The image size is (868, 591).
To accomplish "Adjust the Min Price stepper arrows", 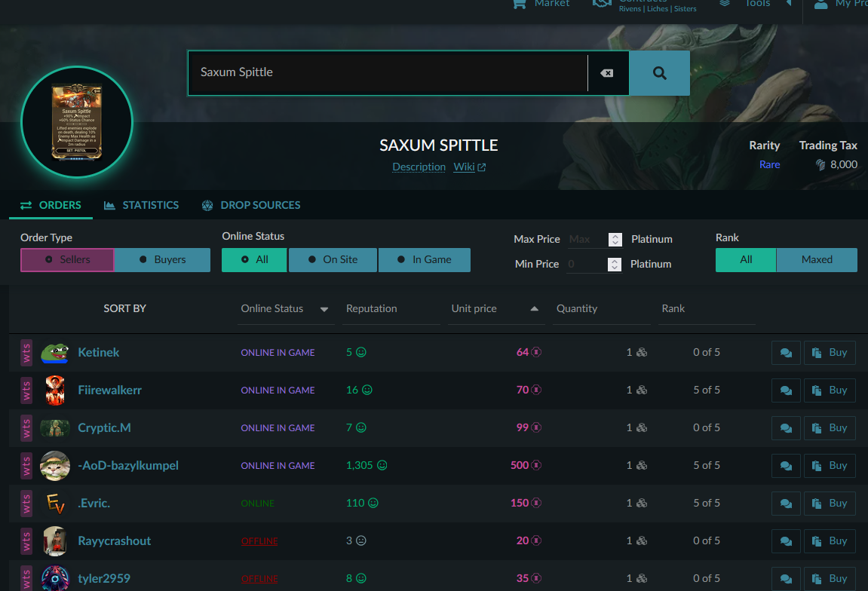I will pos(615,265).
